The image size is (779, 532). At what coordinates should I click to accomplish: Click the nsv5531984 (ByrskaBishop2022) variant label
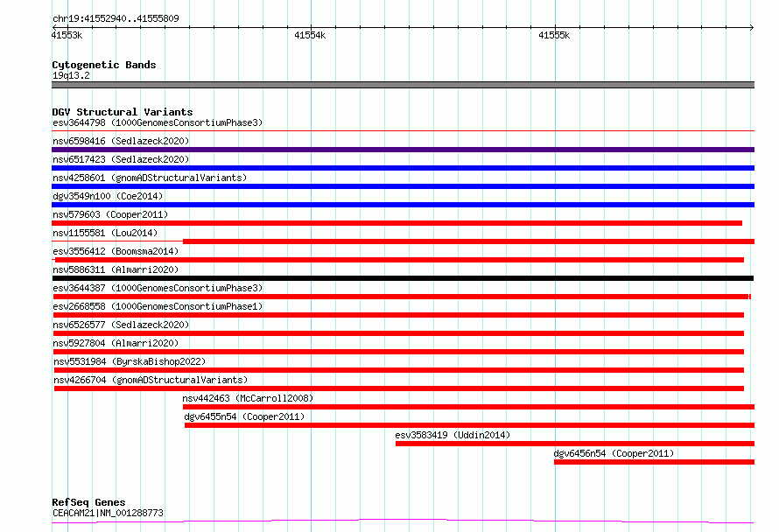pos(130,361)
